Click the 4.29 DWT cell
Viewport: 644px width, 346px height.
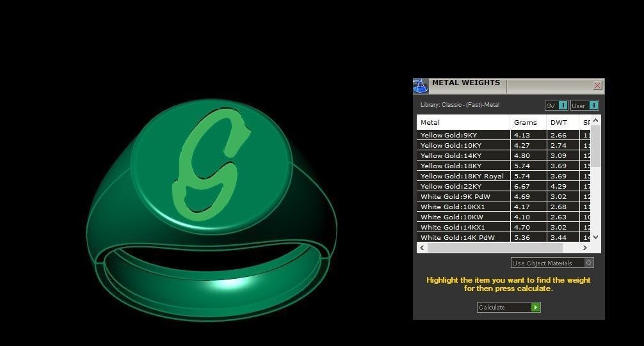(563, 186)
